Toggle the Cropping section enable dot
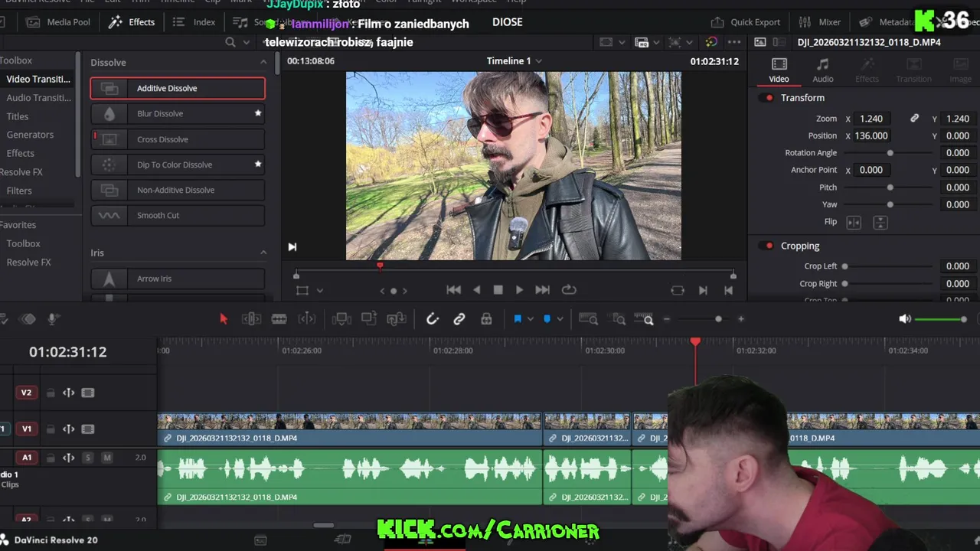The height and width of the screenshot is (551, 980). tap(769, 246)
